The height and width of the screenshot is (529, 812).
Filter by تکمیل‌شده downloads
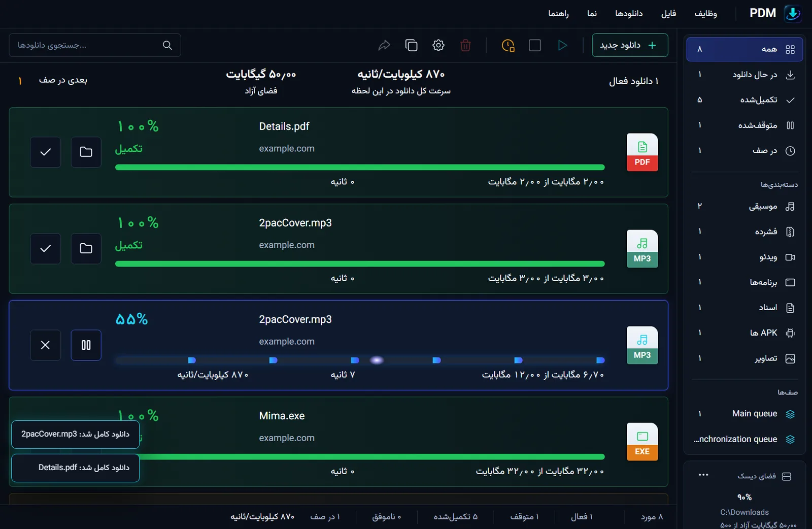pyautogui.click(x=745, y=100)
